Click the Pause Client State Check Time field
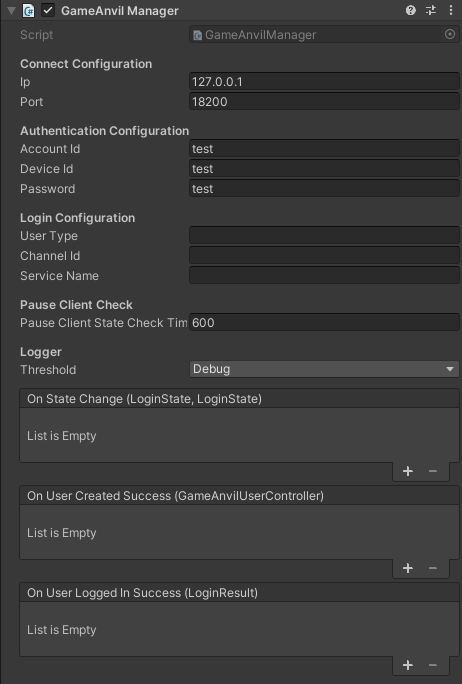This screenshot has width=462, height=684. [324, 323]
